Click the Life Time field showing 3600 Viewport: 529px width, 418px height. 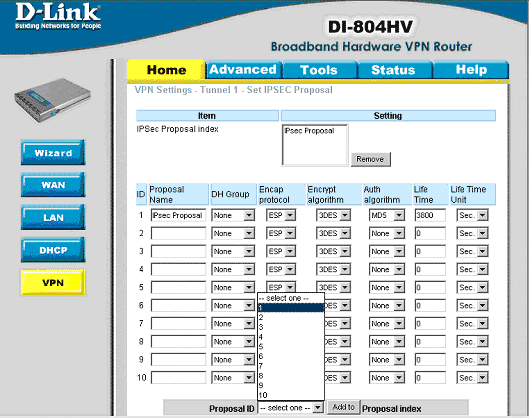point(430,215)
